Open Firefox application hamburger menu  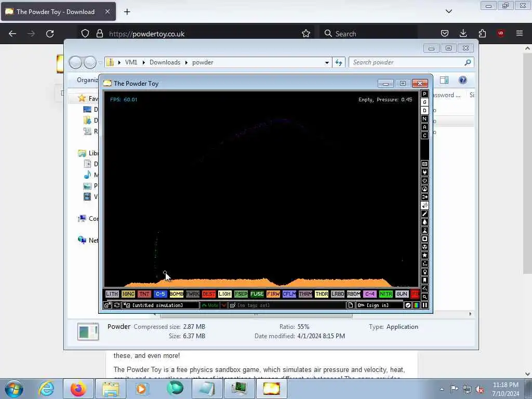(x=520, y=33)
